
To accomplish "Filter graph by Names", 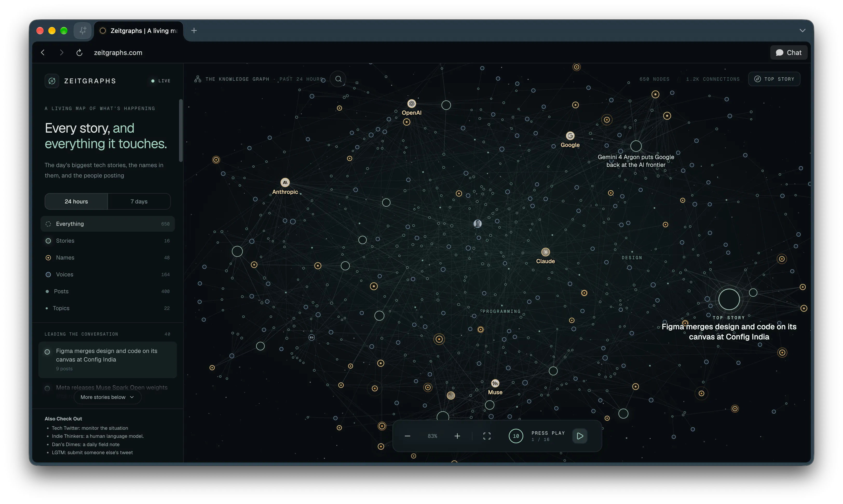I will coord(108,258).
